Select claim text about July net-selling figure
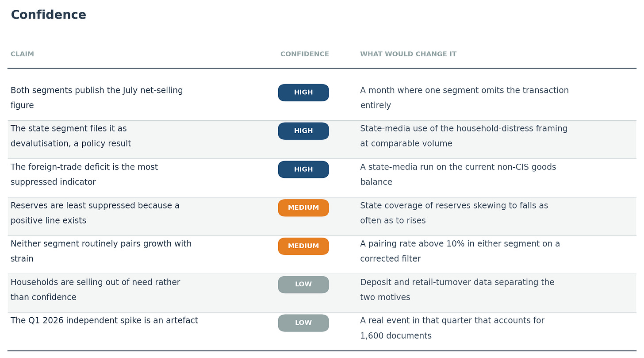 pos(97,98)
